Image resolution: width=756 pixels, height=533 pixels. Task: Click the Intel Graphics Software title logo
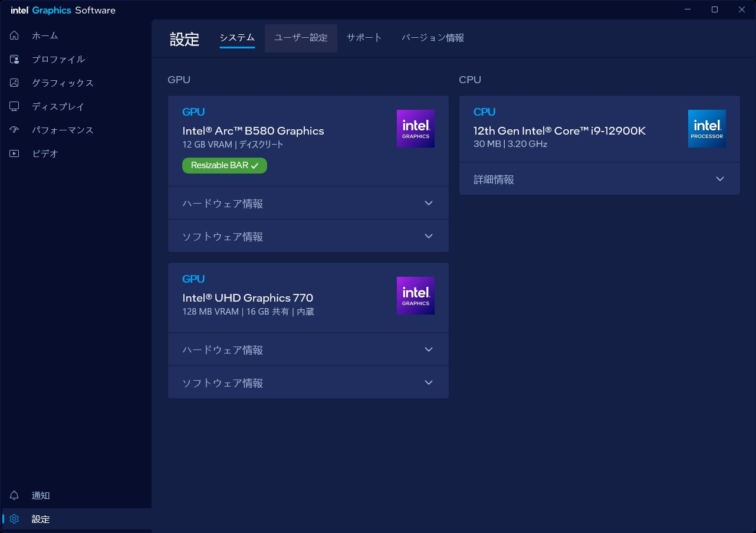click(x=63, y=10)
